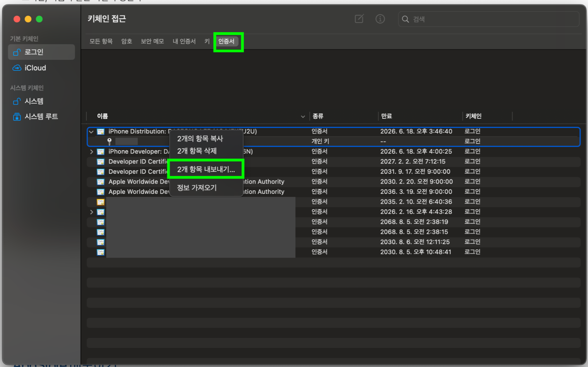The image size is (588, 367).
Task: Open the 시스템 루트 keychain in sidebar
Action: click(41, 116)
